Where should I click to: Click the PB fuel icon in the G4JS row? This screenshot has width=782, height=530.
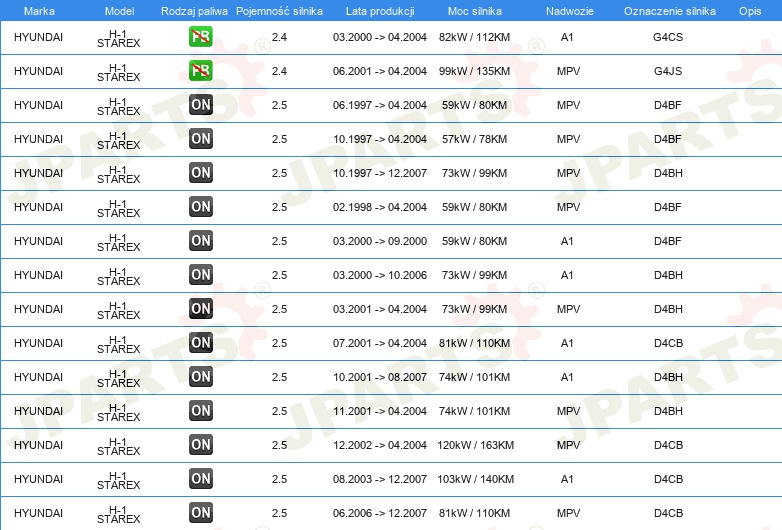tap(201, 71)
